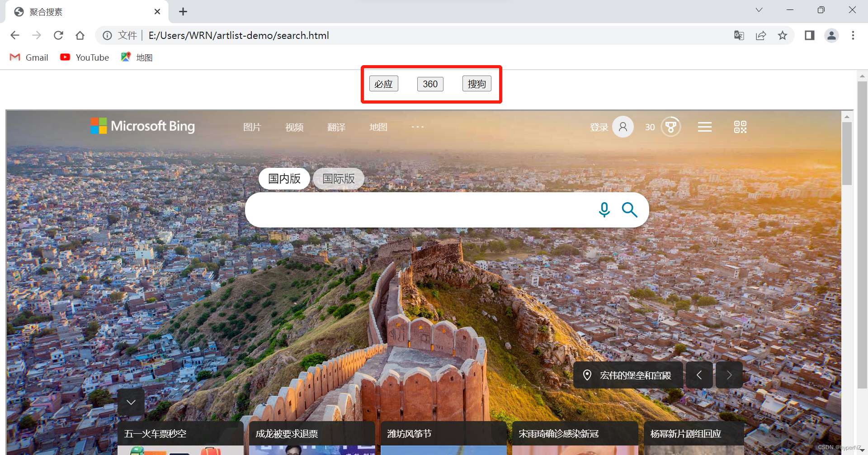
Task: Reload the current page
Action: 58,35
